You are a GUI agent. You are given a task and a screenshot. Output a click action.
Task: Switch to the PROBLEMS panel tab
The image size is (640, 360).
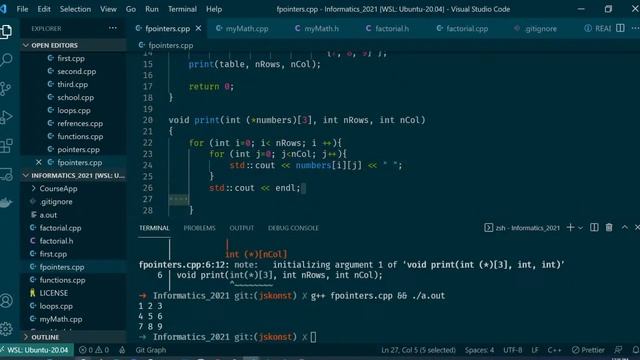pyautogui.click(x=199, y=228)
